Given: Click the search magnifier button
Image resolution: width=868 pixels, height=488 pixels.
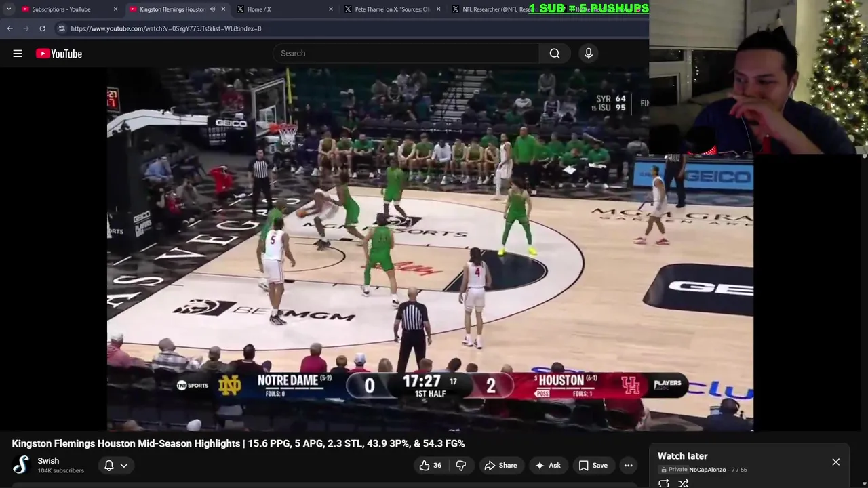Looking at the screenshot, I should tap(555, 54).
